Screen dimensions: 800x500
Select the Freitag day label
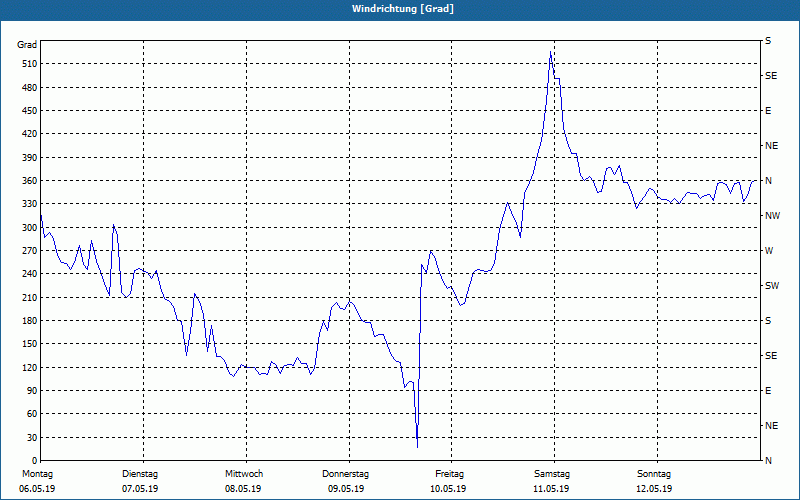449,473
